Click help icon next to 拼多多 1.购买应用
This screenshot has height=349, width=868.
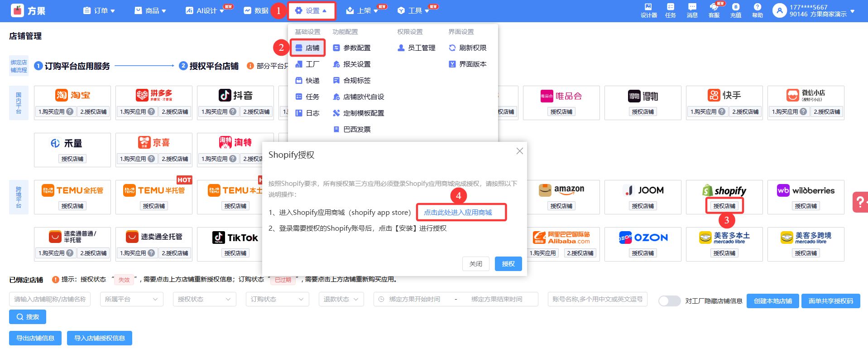click(x=151, y=111)
